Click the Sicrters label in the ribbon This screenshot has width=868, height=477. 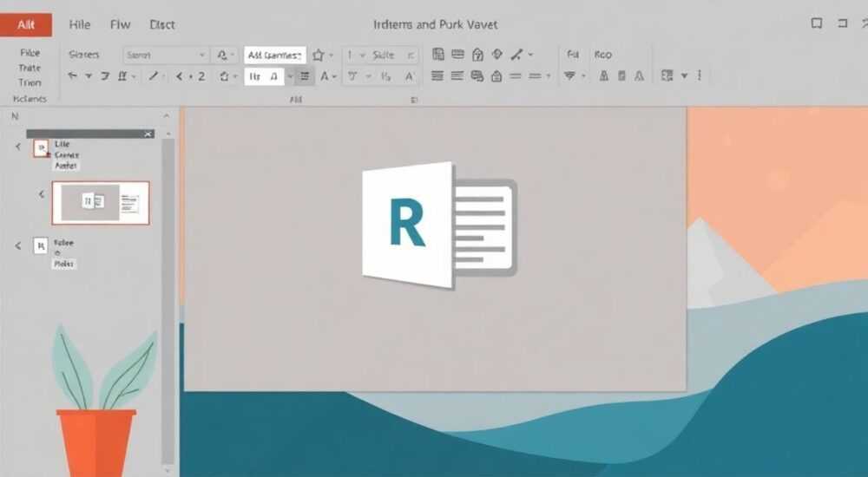tap(84, 55)
